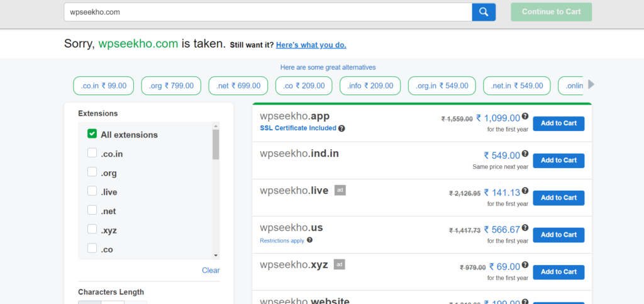Click Same price next year text
Viewport: 644px width, 304px height.
pyautogui.click(x=500, y=167)
